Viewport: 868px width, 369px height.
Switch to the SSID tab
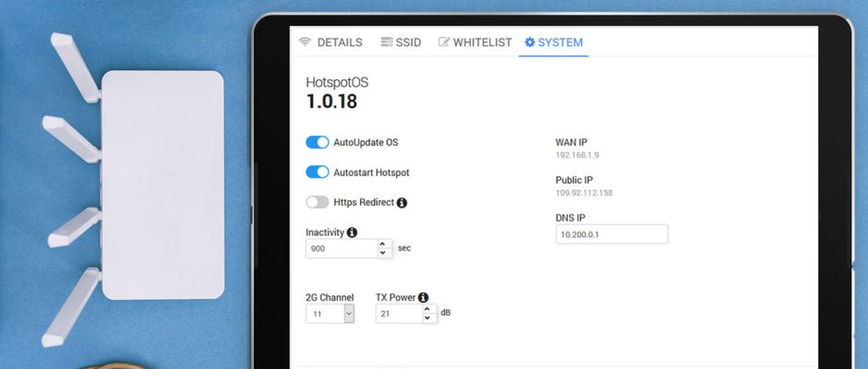[x=402, y=42]
